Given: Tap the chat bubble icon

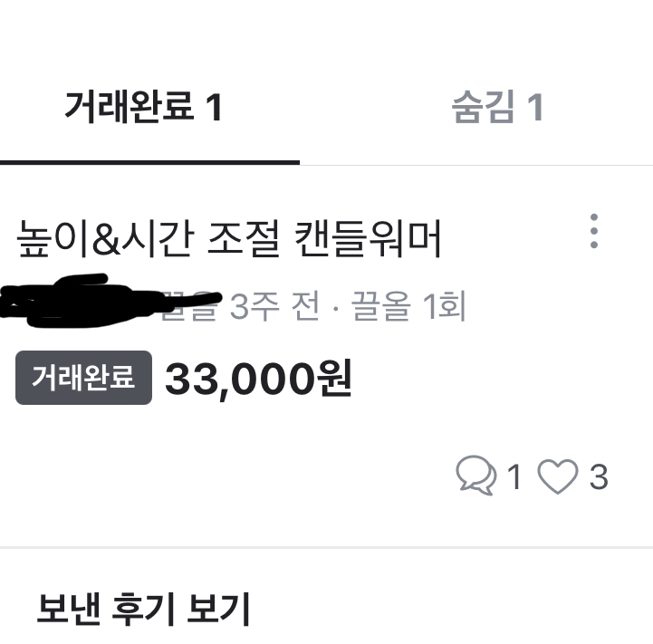Looking at the screenshot, I should pos(476,476).
